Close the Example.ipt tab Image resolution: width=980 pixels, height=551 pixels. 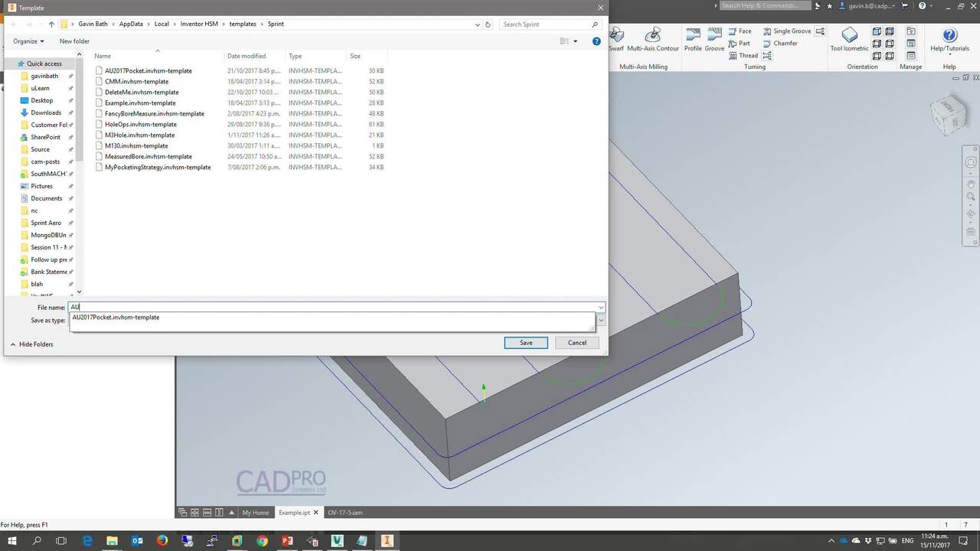click(317, 513)
